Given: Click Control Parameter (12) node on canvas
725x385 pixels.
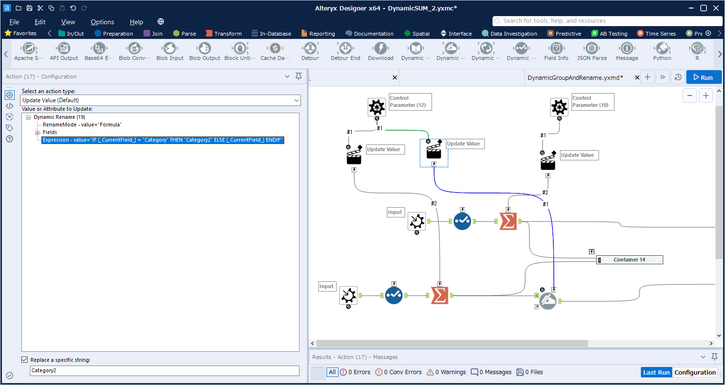Looking at the screenshot, I should tap(377, 107).
